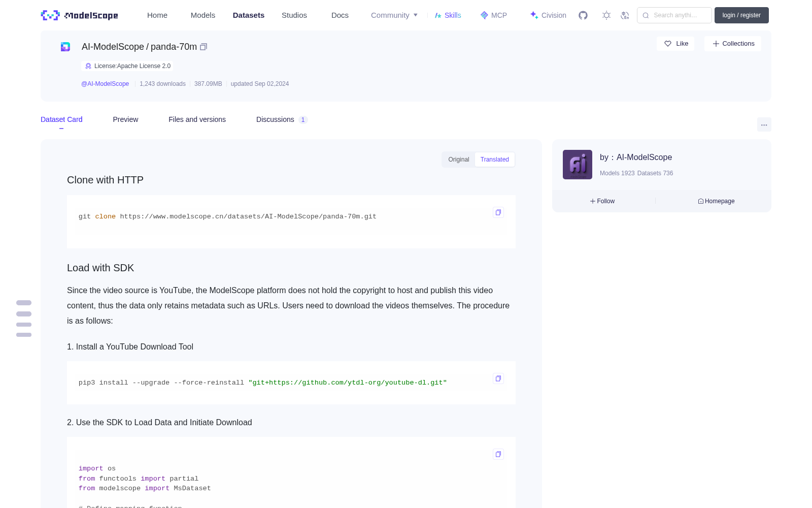The image size is (812, 508).
Task: Expand the Community dropdown menu
Action: pos(394,15)
